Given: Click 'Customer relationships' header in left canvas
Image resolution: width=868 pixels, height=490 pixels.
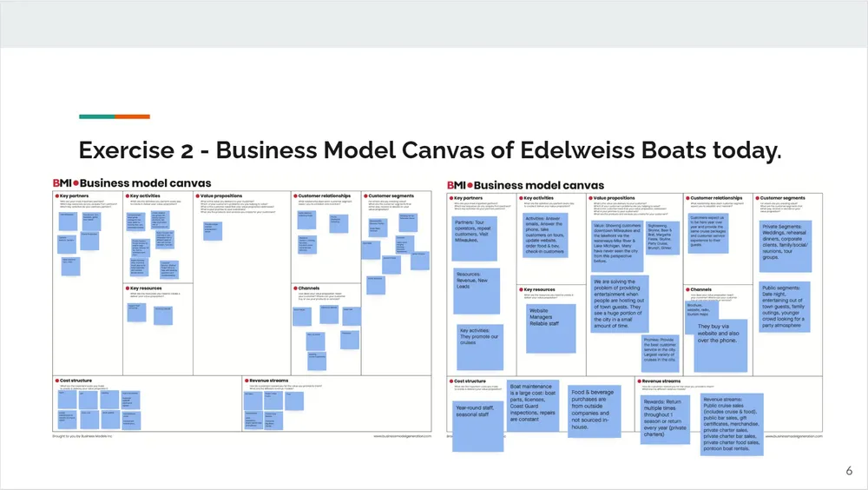Looking at the screenshot, I should pyautogui.click(x=325, y=195).
